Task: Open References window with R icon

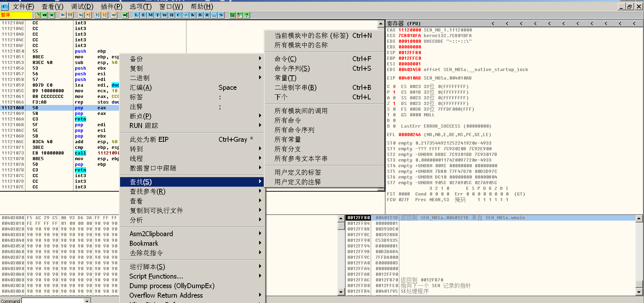Action: point(207,15)
